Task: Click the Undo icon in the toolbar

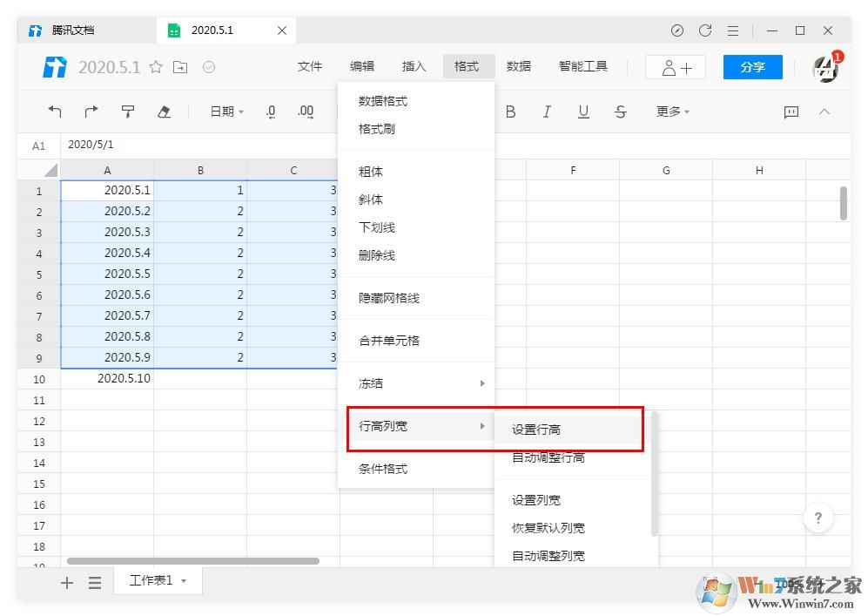Action: click(54, 112)
